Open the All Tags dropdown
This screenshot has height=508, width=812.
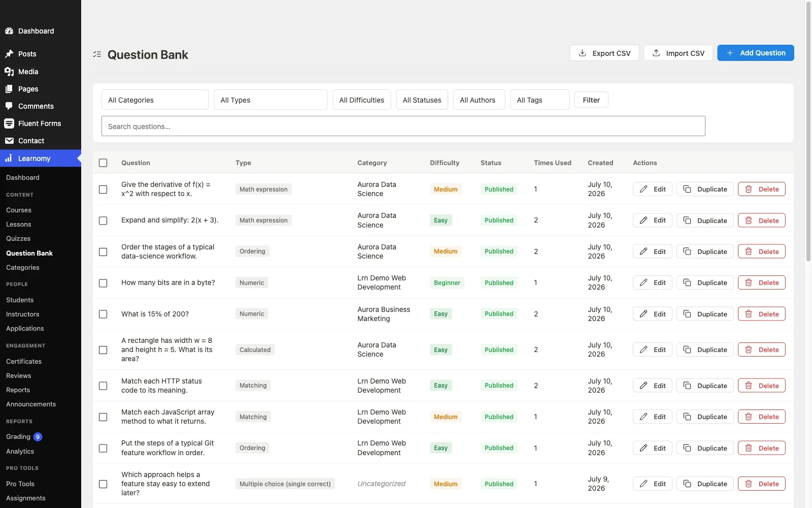tap(540, 100)
